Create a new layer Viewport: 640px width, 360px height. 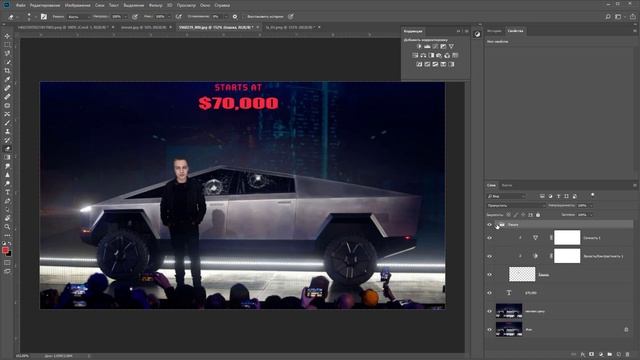(618, 354)
